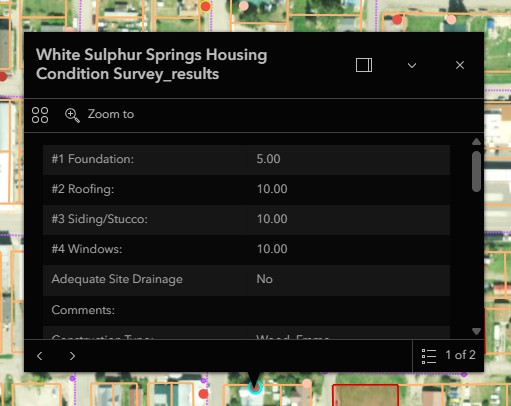This screenshot has width=511, height=406.
Task: Click the #2 Roofing: label
Action: 83,189
